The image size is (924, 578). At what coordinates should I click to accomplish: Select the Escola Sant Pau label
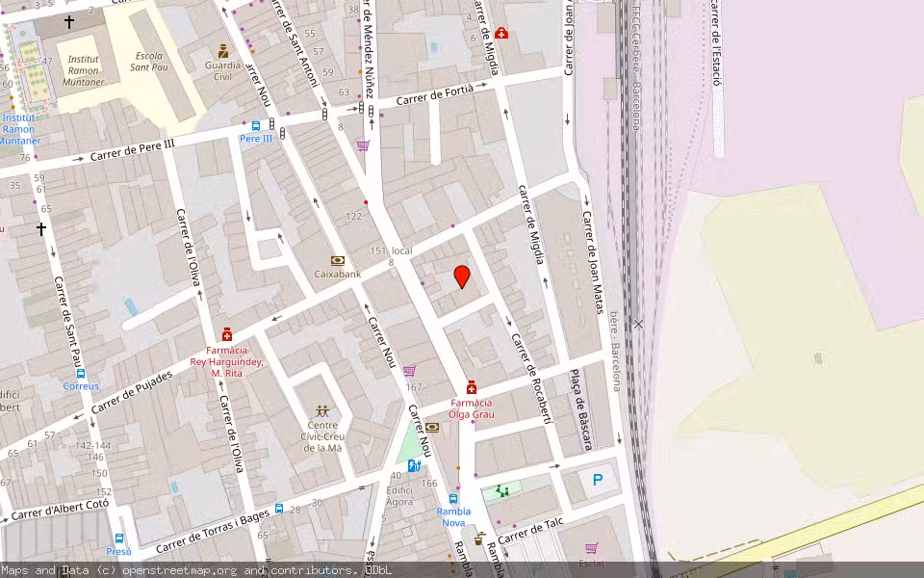[148, 62]
